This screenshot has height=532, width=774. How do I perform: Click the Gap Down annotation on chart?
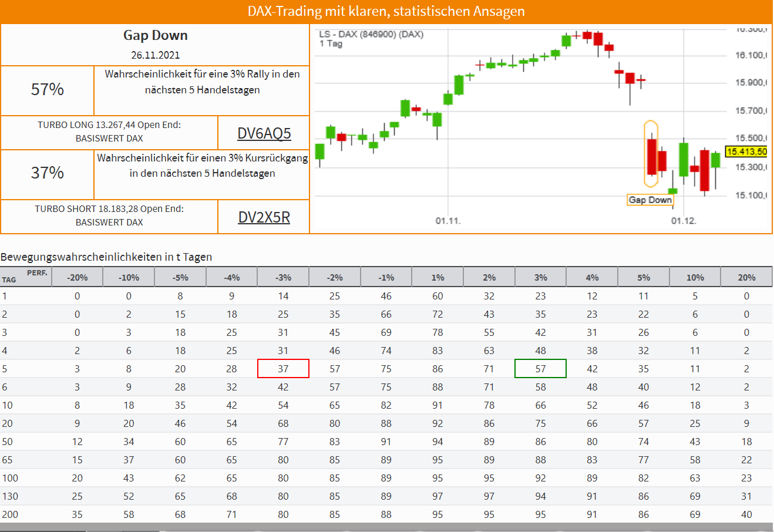tap(650, 200)
